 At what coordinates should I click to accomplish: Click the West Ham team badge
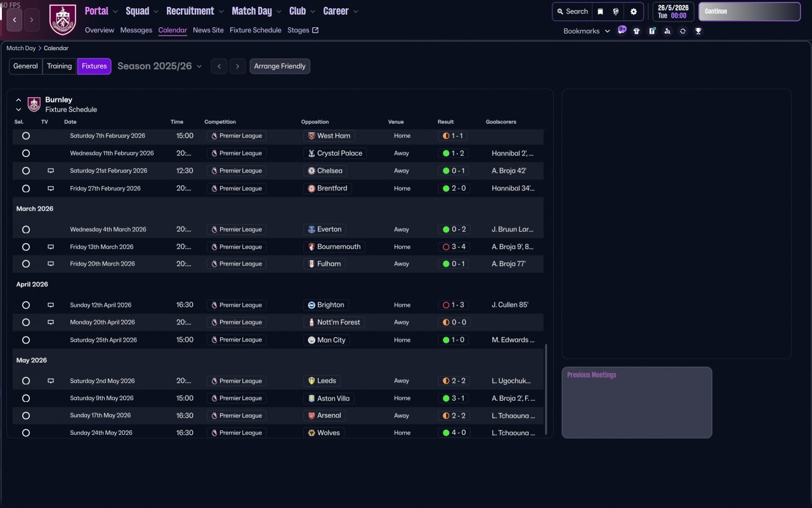click(x=311, y=136)
